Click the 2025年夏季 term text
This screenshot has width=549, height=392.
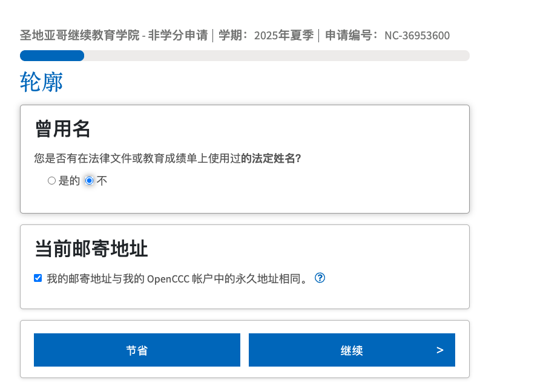click(x=283, y=35)
